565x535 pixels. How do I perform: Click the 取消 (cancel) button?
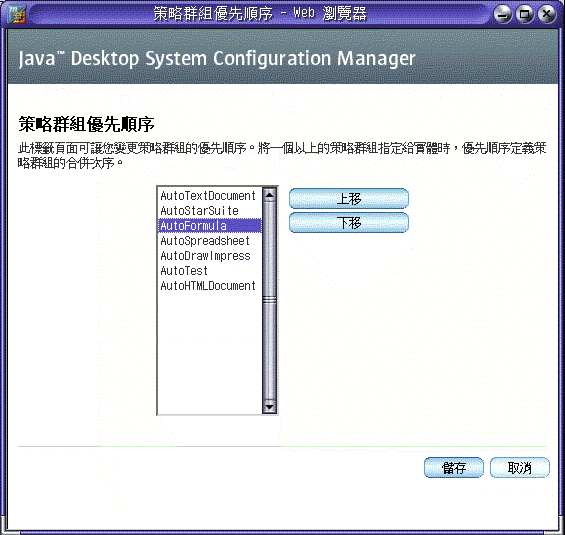click(x=520, y=468)
